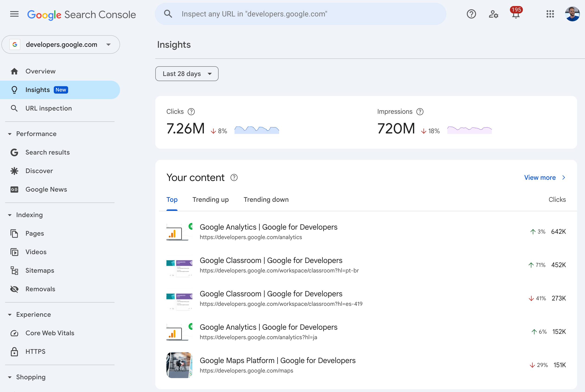Open Core Web Vitals via its speedometer icon
585x392 pixels.
(x=14, y=333)
